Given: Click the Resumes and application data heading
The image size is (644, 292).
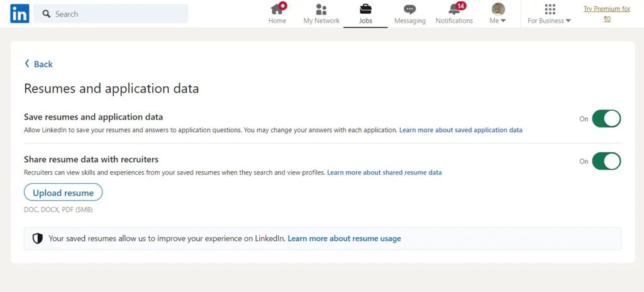Looking at the screenshot, I should click(111, 89).
